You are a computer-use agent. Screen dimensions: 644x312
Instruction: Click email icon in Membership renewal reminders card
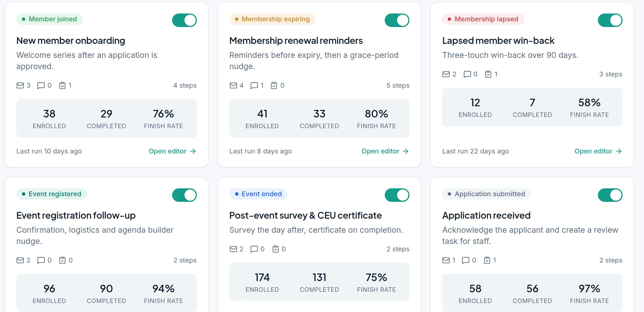tap(233, 85)
